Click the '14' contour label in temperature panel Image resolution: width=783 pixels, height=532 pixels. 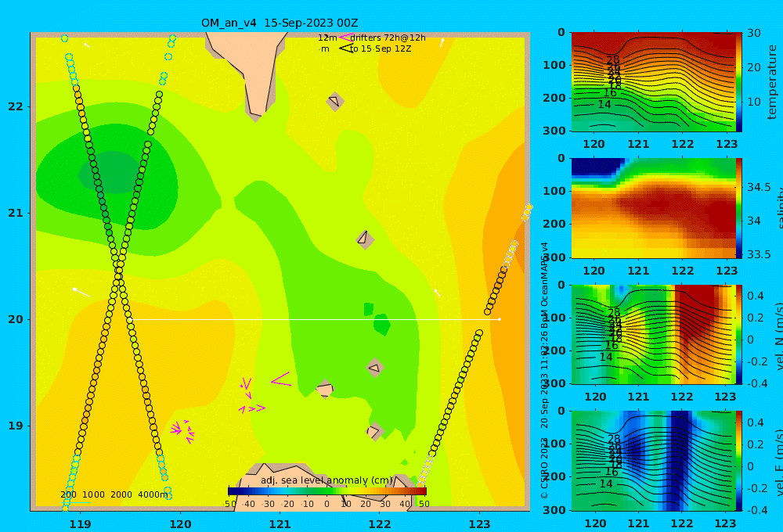(x=604, y=104)
